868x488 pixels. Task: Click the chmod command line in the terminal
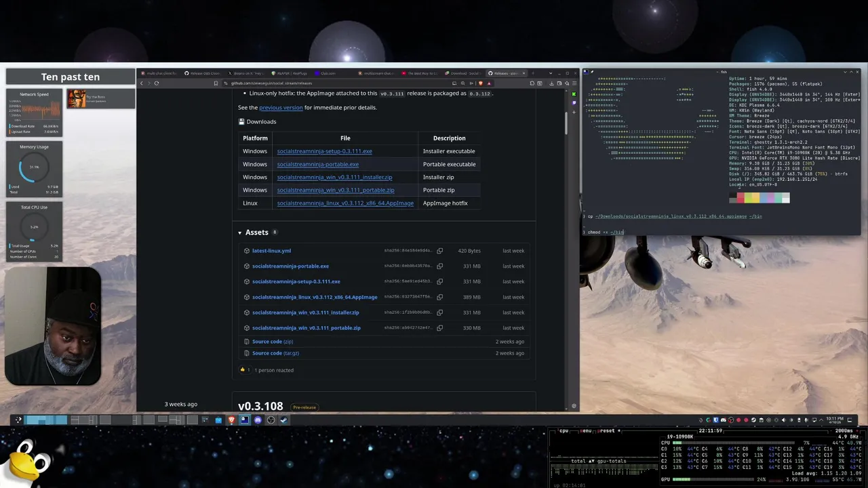(x=605, y=232)
